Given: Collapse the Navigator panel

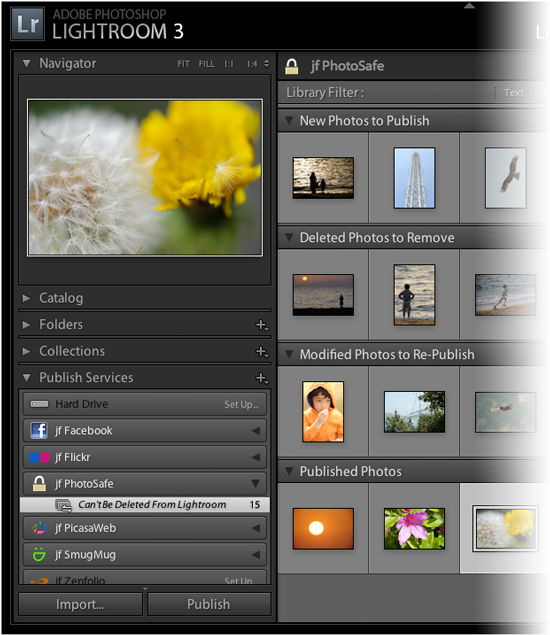Looking at the screenshot, I should (27, 64).
